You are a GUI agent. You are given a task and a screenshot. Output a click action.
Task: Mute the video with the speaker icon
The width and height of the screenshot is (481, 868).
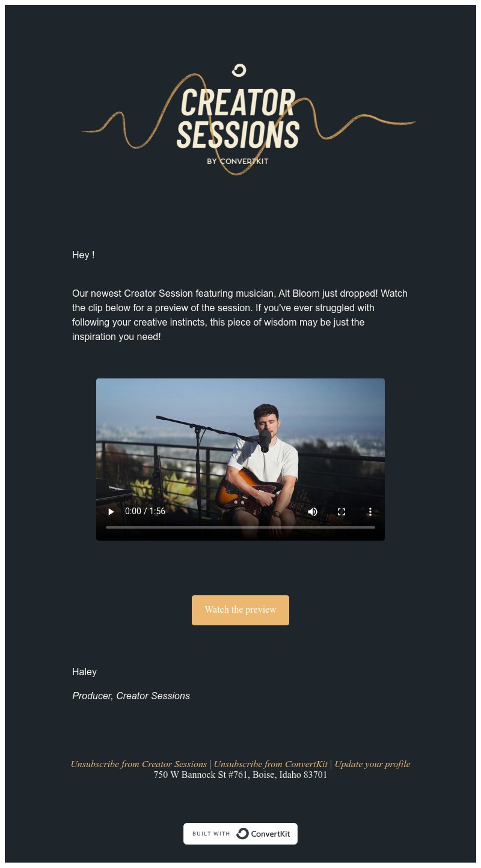pyautogui.click(x=313, y=512)
